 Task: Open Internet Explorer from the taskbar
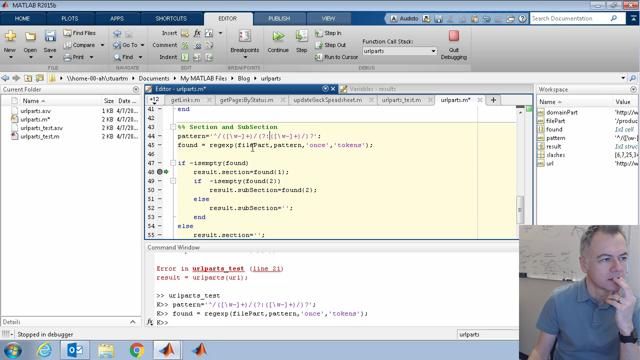tap(44, 351)
